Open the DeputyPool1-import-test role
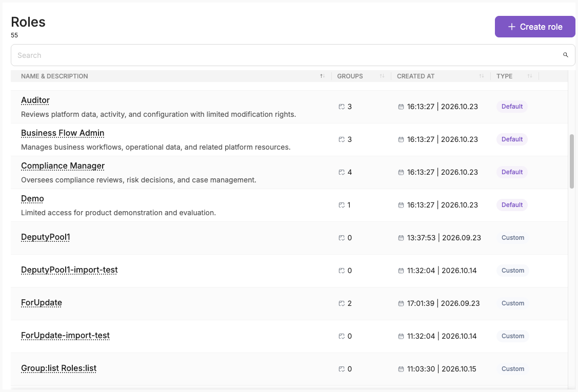578x392 pixels. [x=69, y=270]
